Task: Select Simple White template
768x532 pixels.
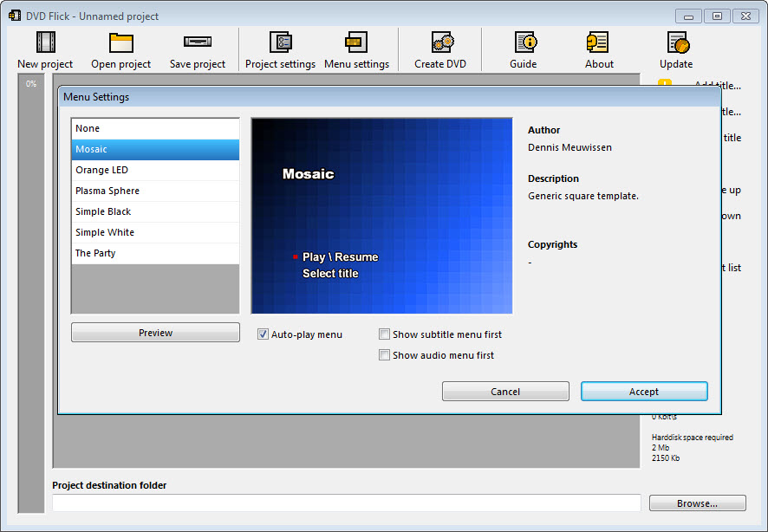Action: [155, 232]
